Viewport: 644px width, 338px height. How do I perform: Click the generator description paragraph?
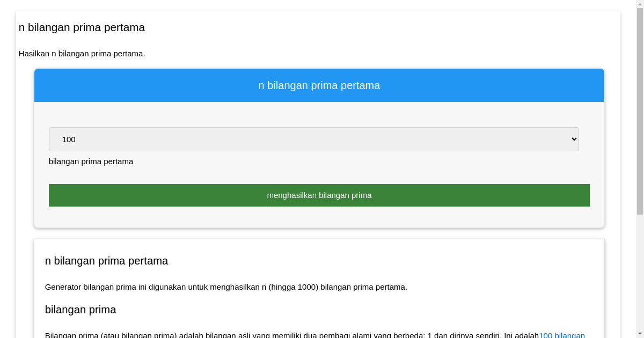225,286
